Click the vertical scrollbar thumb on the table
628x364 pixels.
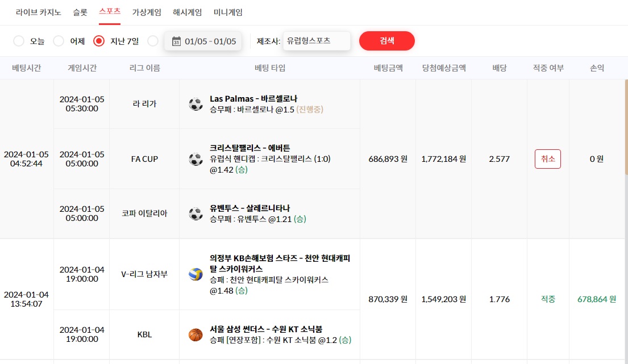pyautogui.click(x=626, y=127)
